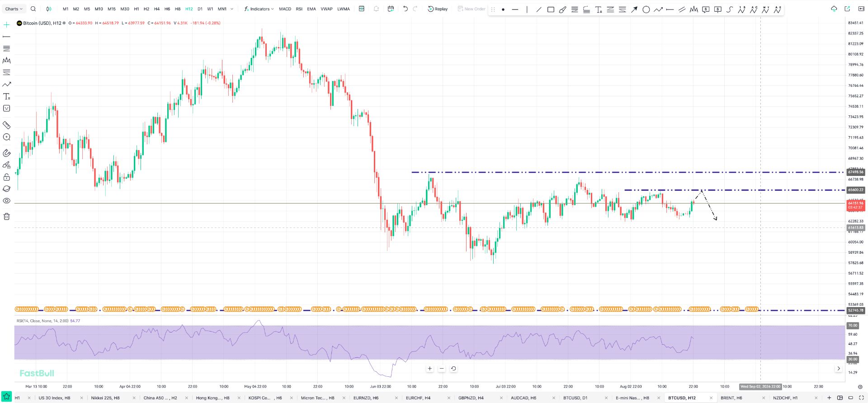Open the Indicators dropdown
Viewport: 868px width, 403px height.
coord(259,9)
